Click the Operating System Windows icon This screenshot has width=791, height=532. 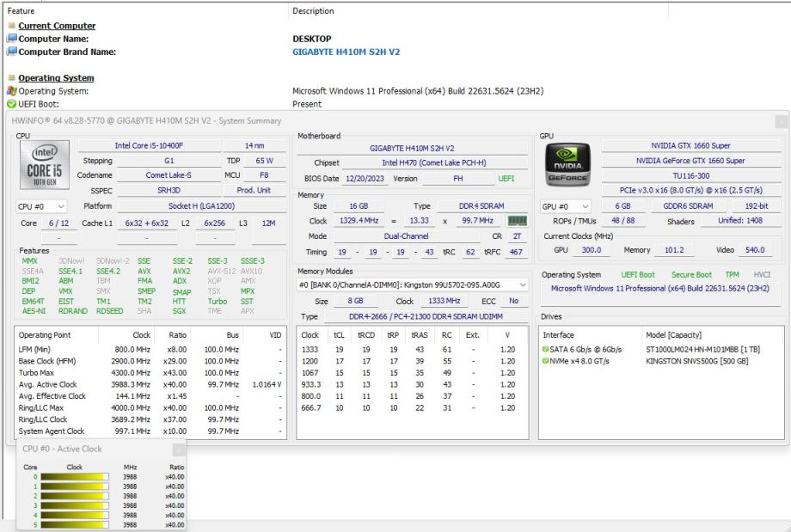coord(12,91)
